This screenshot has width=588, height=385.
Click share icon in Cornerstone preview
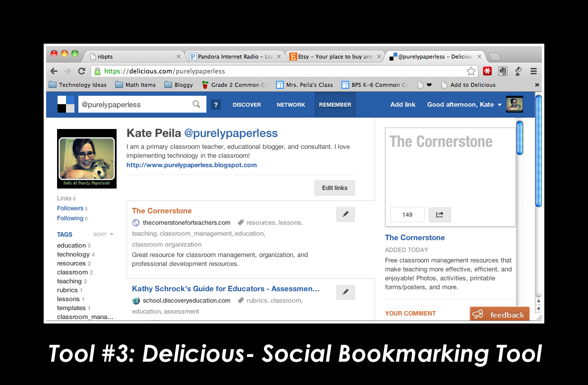[x=440, y=215]
